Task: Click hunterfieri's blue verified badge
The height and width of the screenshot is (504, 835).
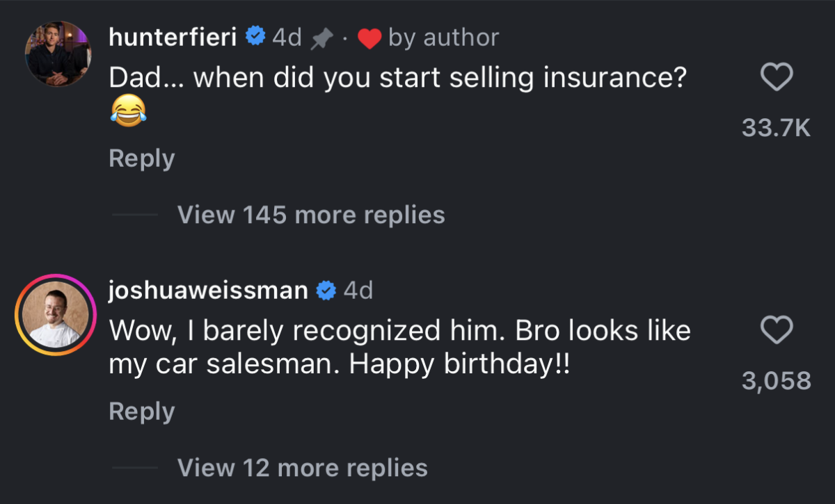Action: pos(256,38)
